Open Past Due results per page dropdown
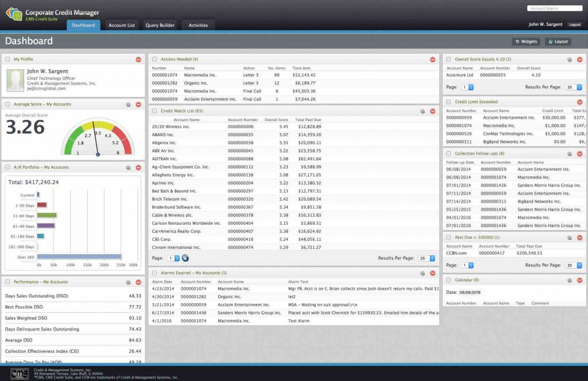 point(574,265)
